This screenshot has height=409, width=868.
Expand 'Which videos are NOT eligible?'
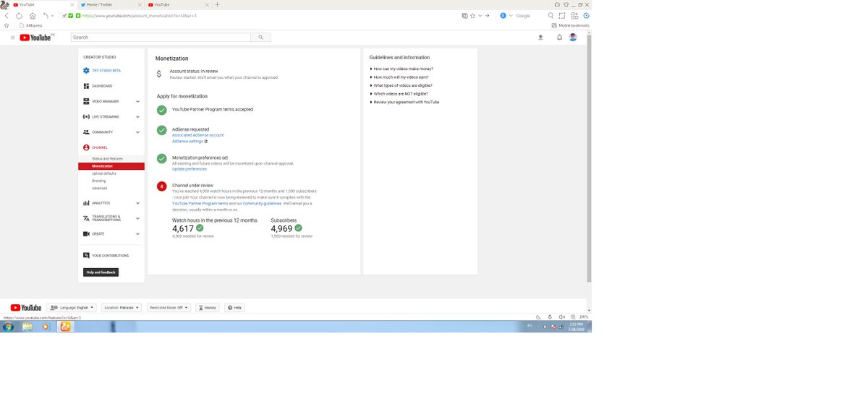[x=399, y=94]
